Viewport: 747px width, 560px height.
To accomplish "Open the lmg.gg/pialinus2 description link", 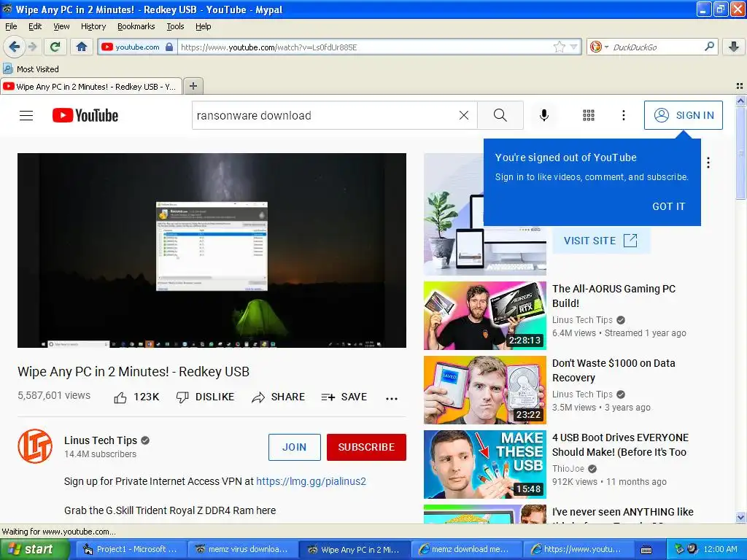I will (x=311, y=481).
